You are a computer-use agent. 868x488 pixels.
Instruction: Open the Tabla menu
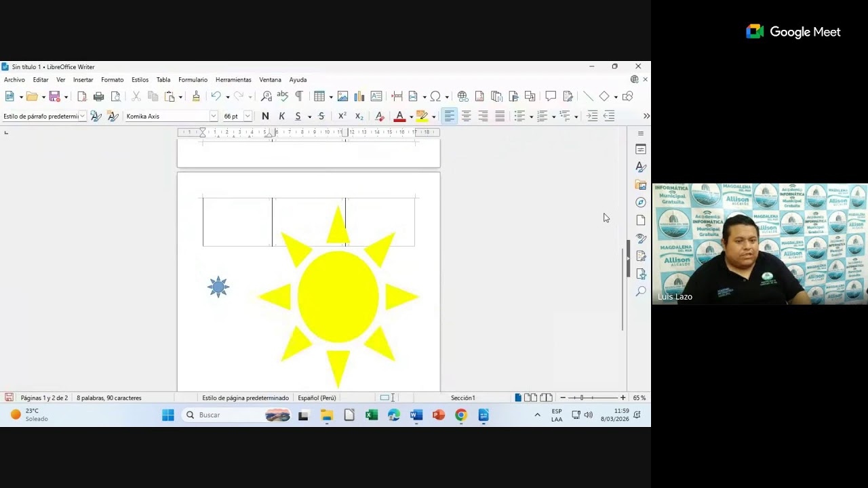[x=163, y=80]
